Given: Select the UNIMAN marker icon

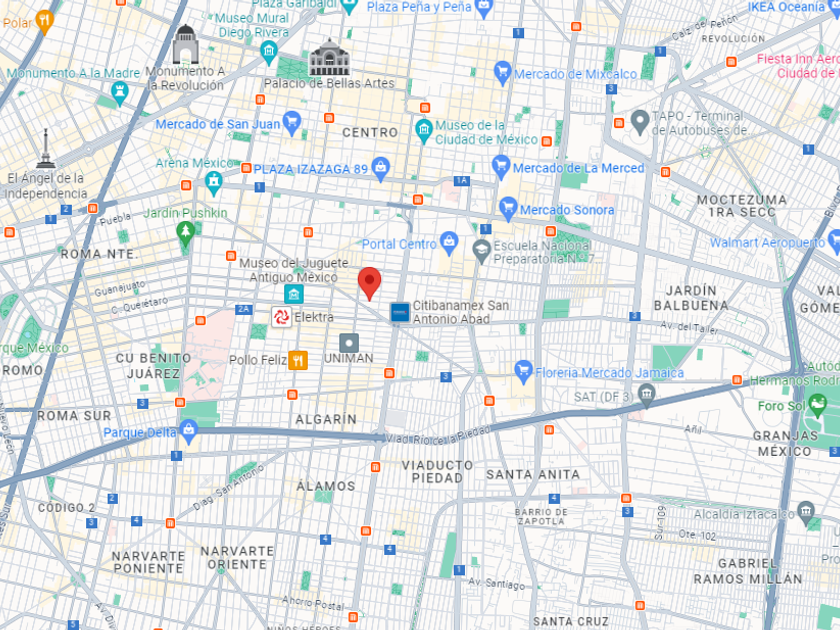Looking at the screenshot, I should pos(349,343).
